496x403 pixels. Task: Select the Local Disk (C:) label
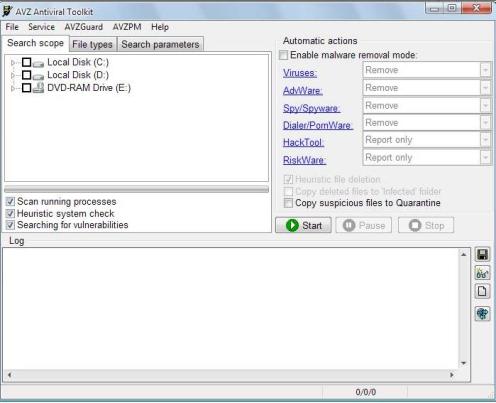[78, 62]
